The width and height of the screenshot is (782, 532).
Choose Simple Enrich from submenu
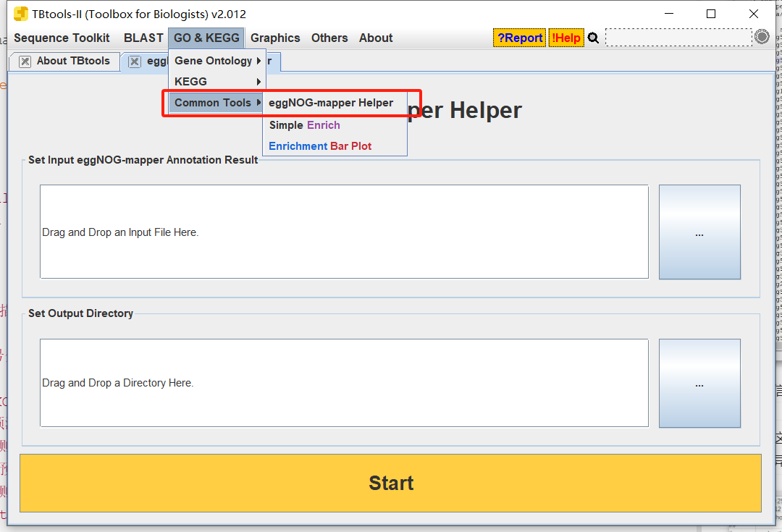click(x=304, y=125)
